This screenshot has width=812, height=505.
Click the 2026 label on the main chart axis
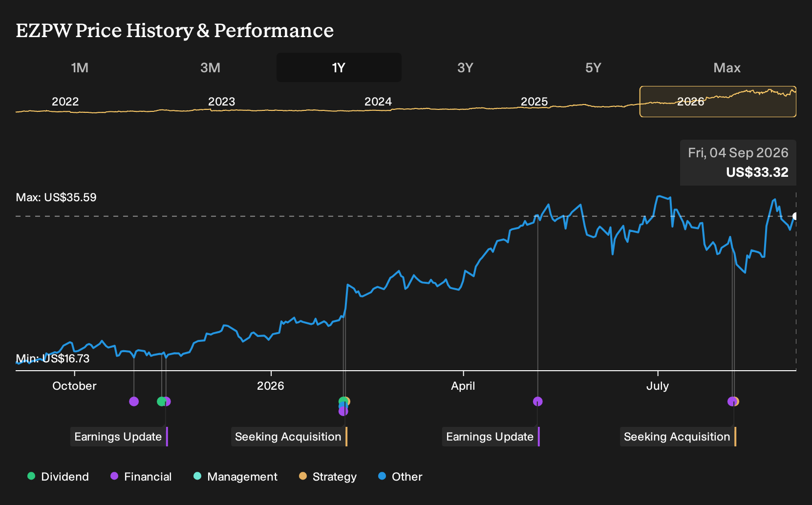270,386
